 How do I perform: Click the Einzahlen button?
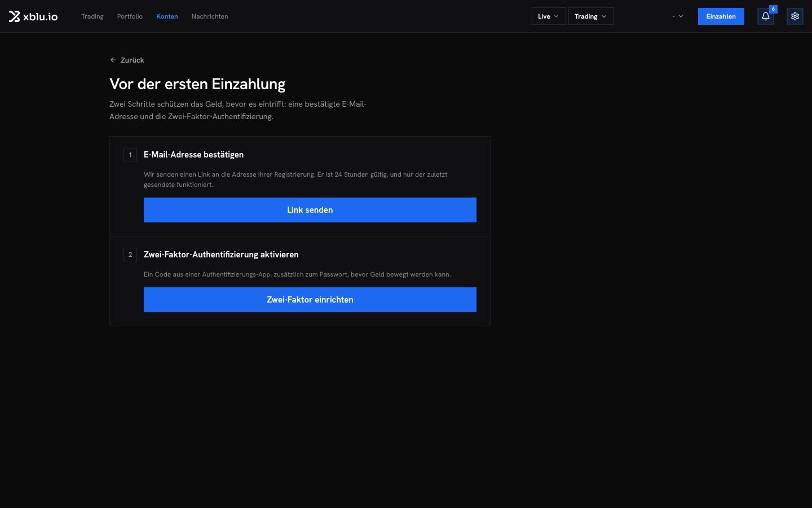pyautogui.click(x=721, y=16)
